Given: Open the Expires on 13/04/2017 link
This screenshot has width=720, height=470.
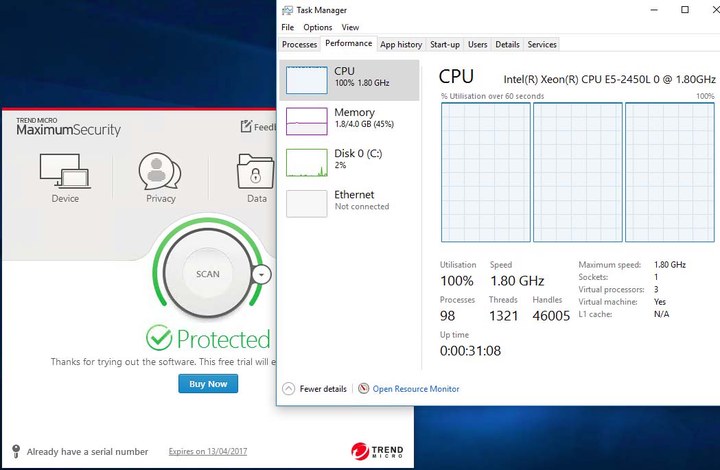Looking at the screenshot, I should click(208, 452).
